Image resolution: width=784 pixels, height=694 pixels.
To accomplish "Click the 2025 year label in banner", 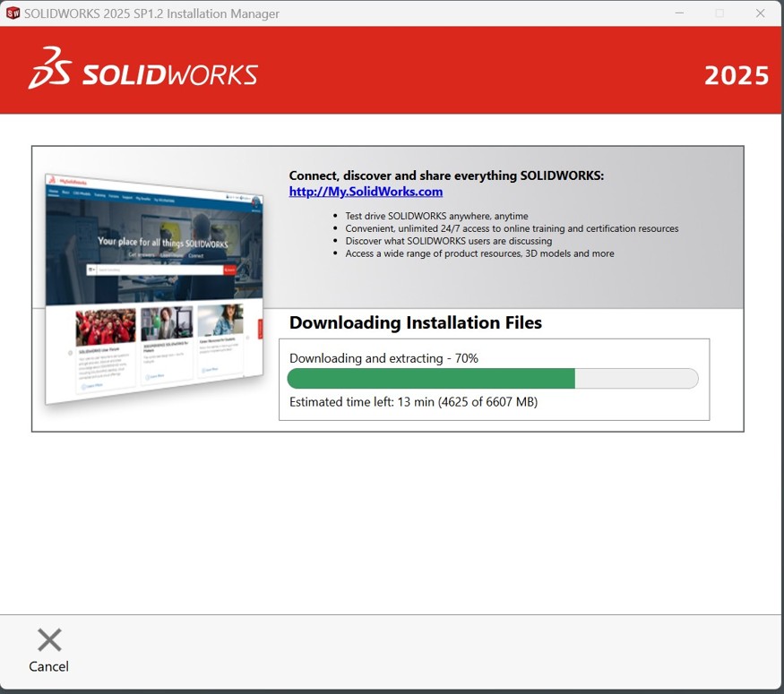I will tap(736, 76).
